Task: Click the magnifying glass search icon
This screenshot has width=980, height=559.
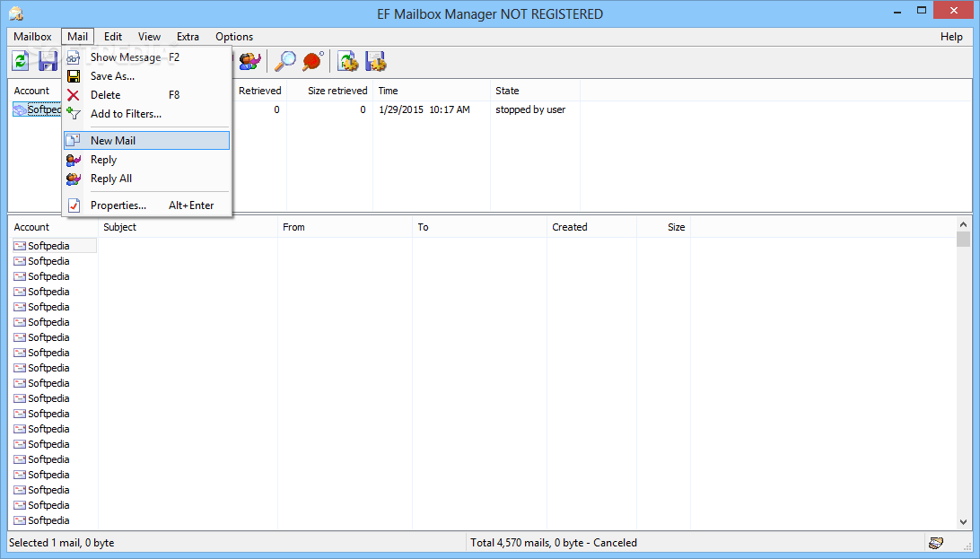Action: [285, 61]
